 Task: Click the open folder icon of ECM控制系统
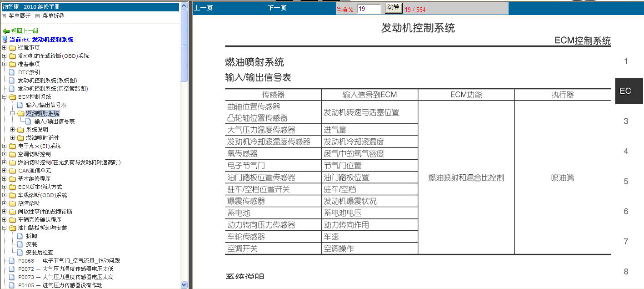12,97
